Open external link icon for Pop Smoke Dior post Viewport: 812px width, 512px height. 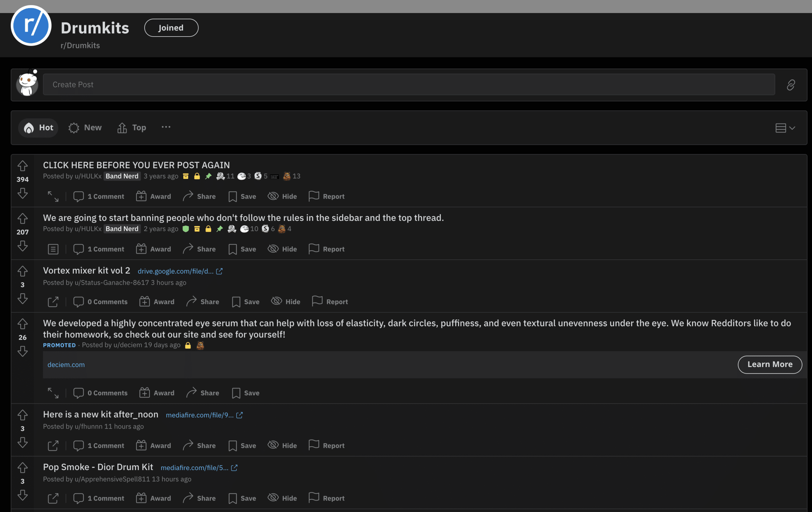(53, 498)
